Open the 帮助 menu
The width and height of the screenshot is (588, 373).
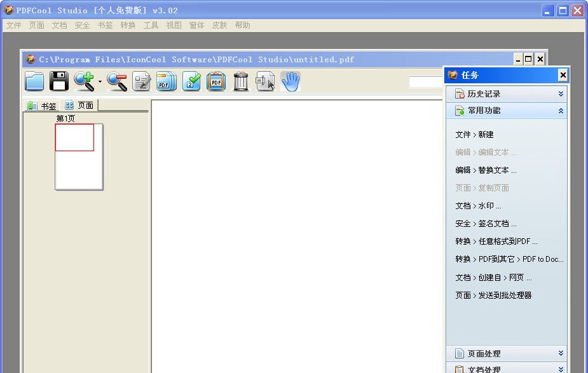242,25
